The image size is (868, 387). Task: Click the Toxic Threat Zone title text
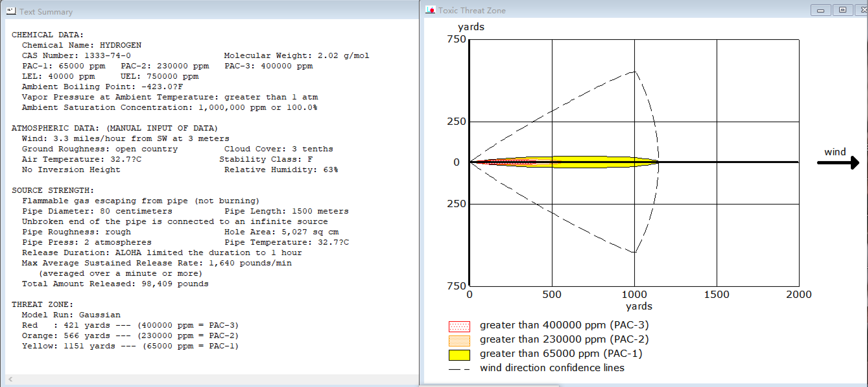pyautogui.click(x=471, y=10)
